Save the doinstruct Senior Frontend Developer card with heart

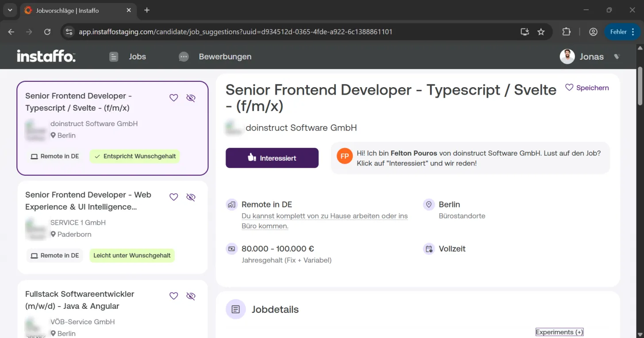tap(174, 98)
